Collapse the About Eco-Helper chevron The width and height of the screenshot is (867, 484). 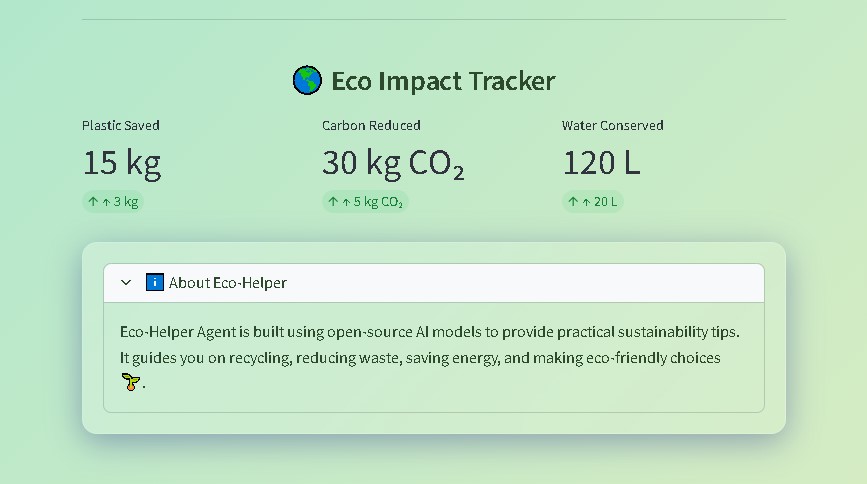click(x=126, y=283)
